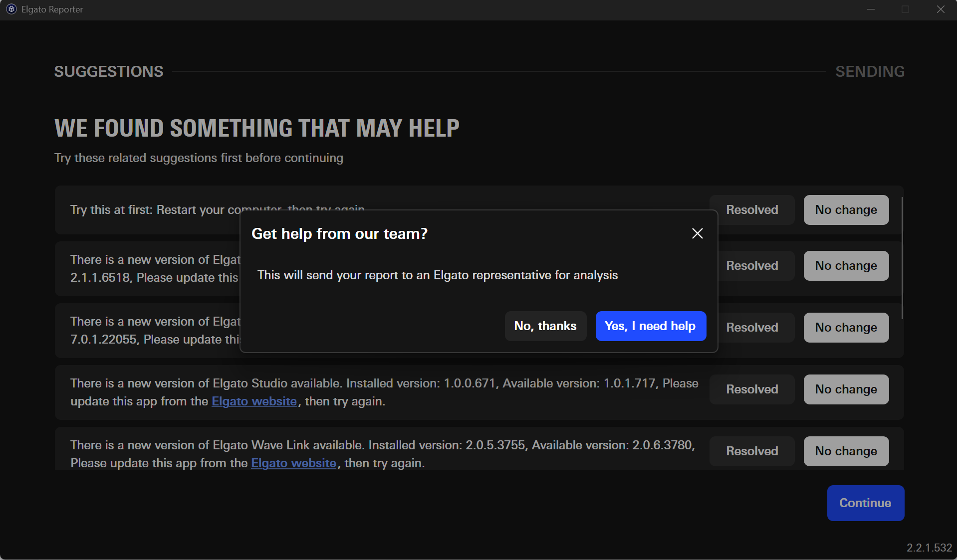
Task: Mark the Wave Link update suggestion Resolved
Action: click(x=751, y=451)
